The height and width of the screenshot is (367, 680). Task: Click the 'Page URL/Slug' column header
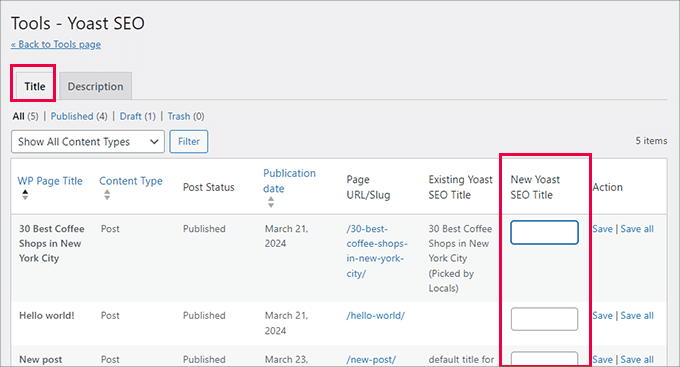[x=368, y=187]
